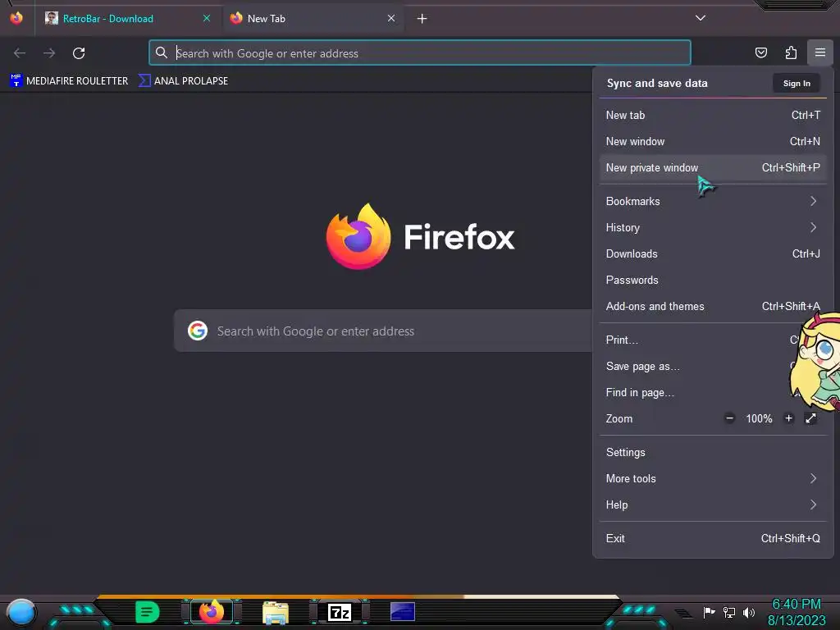Click Sign In button in menu

pyautogui.click(x=797, y=83)
